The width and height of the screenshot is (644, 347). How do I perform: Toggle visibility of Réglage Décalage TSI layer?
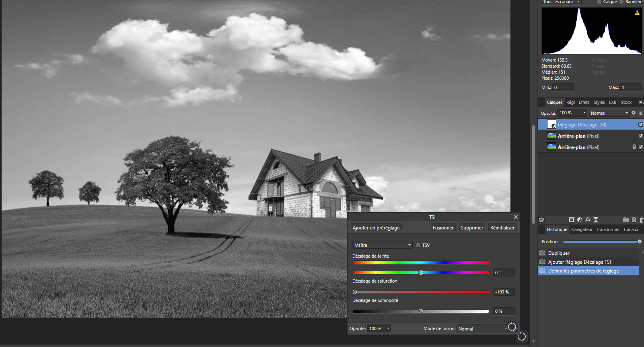coord(641,125)
